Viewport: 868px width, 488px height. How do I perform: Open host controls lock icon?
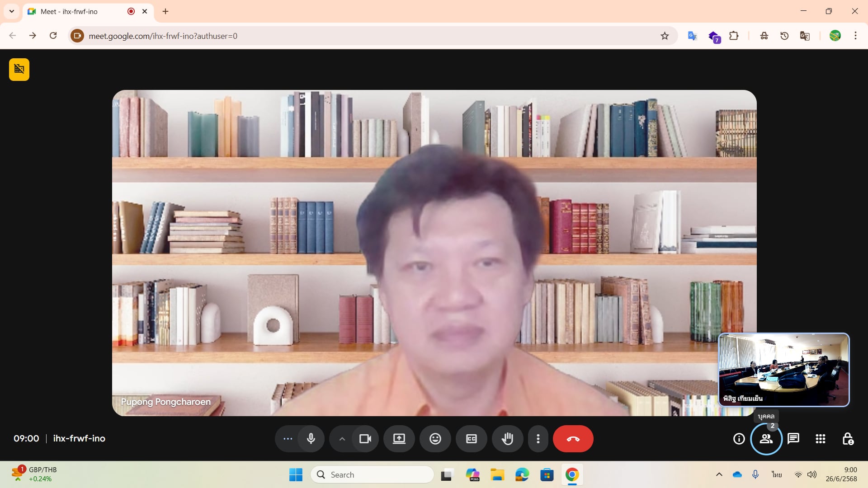click(848, 439)
